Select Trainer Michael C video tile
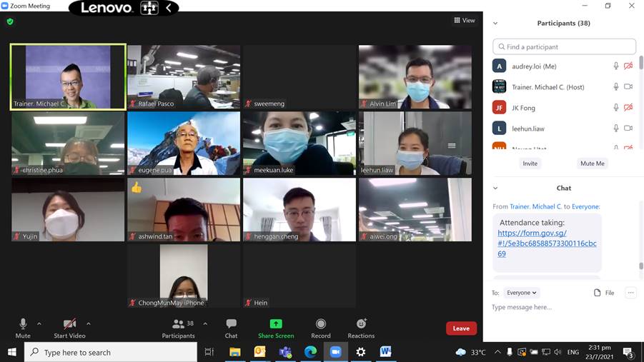This screenshot has width=644, height=362. (x=68, y=76)
